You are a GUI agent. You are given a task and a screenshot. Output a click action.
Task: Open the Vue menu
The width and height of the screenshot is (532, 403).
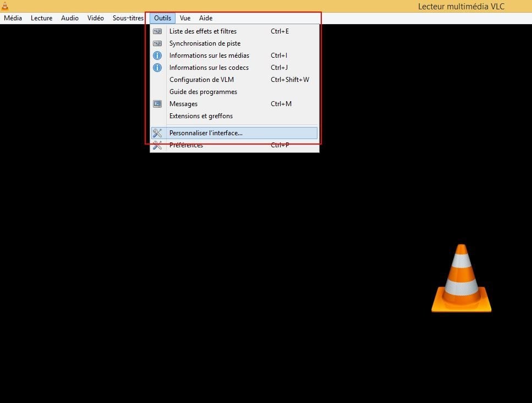tap(185, 18)
